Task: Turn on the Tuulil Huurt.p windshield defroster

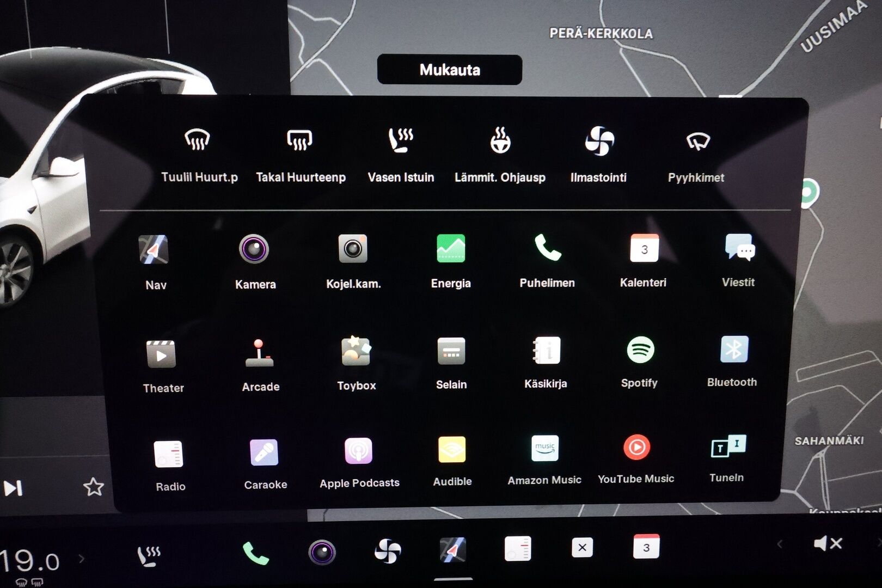Action: point(198,140)
